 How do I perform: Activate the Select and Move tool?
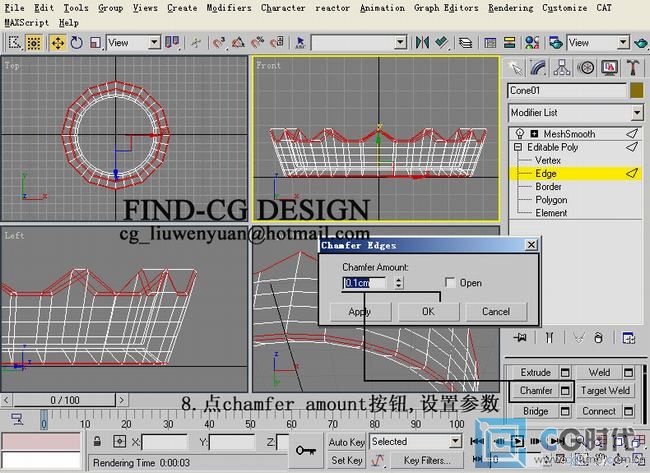(x=57, y=43)
